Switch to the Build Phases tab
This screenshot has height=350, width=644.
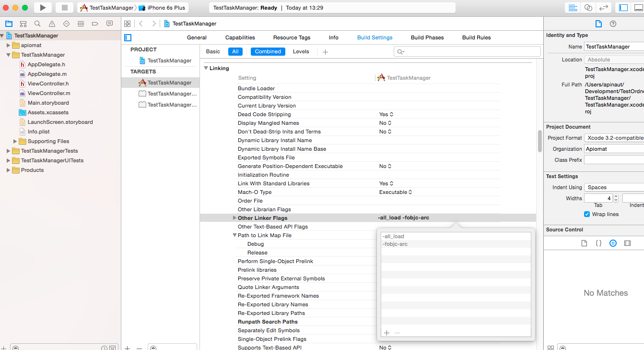pyautogui.click(x=427, y=37)
